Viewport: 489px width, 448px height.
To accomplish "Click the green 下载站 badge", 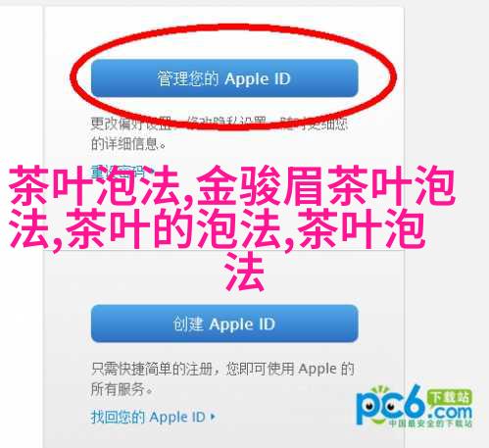I will [450, 397].
